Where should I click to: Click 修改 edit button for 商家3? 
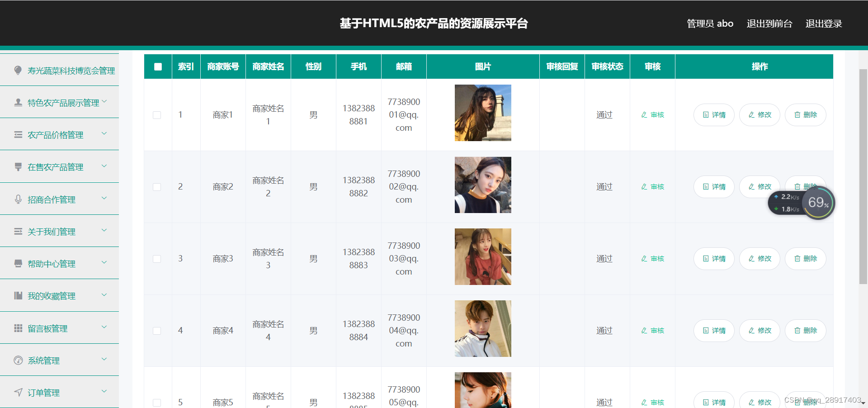coord(759,259)
